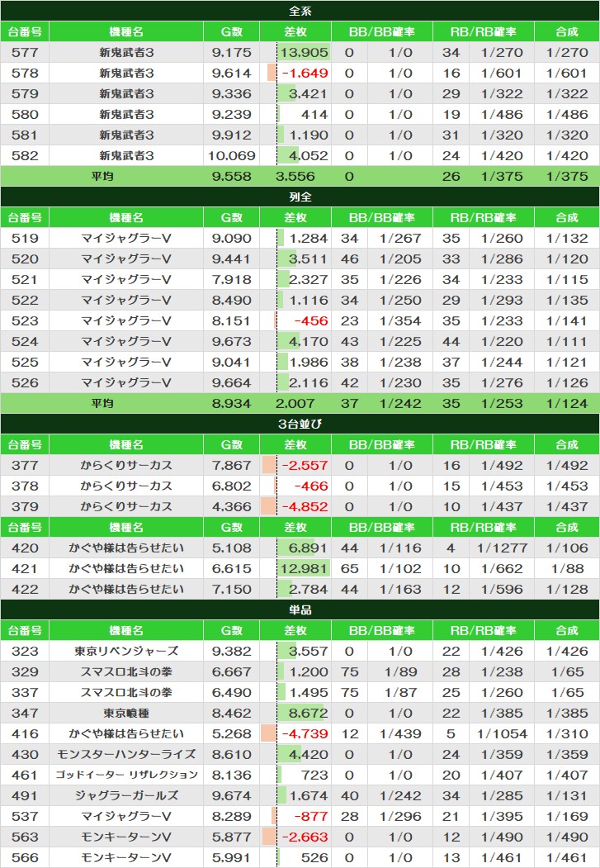
Task: Select machine number 329
Action: click(x=25, y=671)
